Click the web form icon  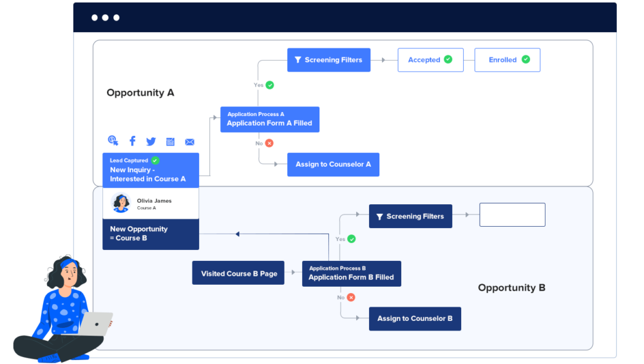pos(170,142)
